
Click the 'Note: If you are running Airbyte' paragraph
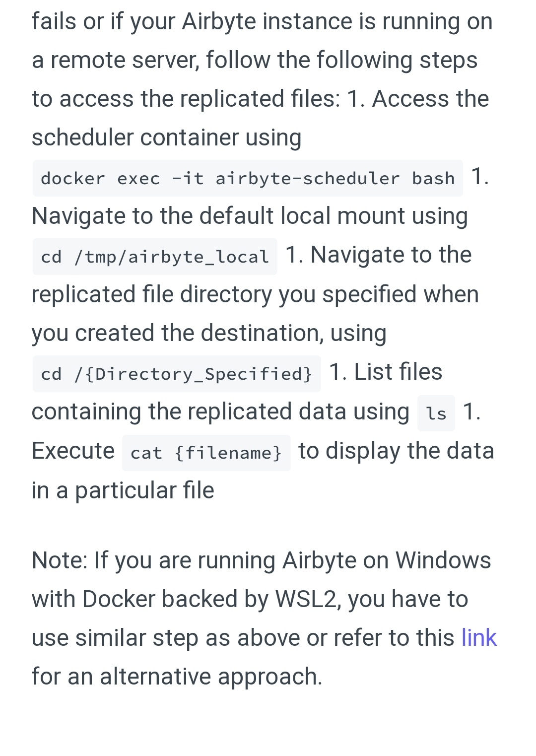(x=264, y=619)
